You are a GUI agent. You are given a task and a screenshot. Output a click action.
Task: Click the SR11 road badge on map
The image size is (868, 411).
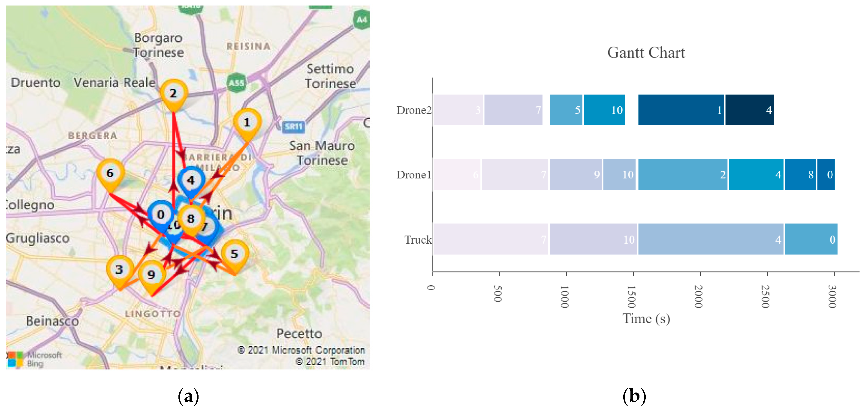point(293,127)
